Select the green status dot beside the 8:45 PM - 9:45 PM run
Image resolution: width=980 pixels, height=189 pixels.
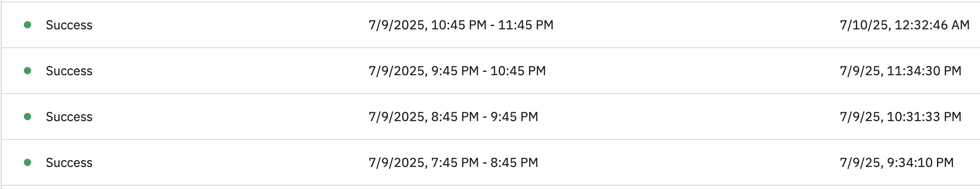[x=28, y=117]
